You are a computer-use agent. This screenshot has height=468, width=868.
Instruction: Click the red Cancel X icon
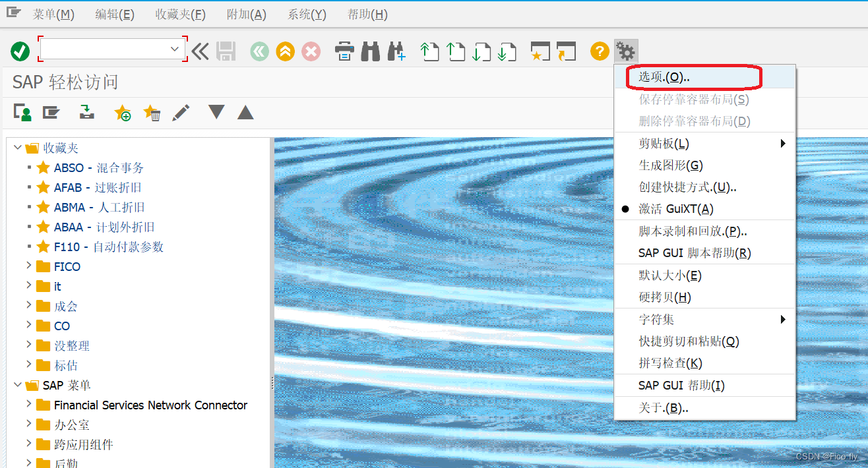pos(311,51)
